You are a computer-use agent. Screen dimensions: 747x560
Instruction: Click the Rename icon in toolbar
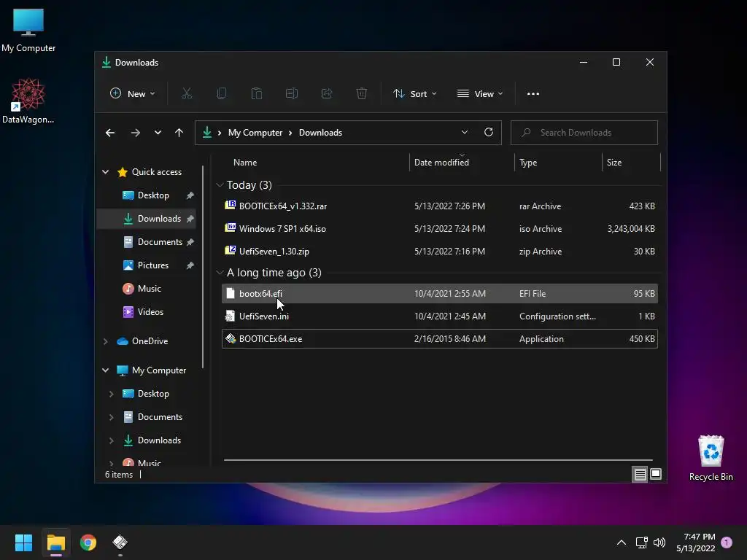click(x=292, y=94)
